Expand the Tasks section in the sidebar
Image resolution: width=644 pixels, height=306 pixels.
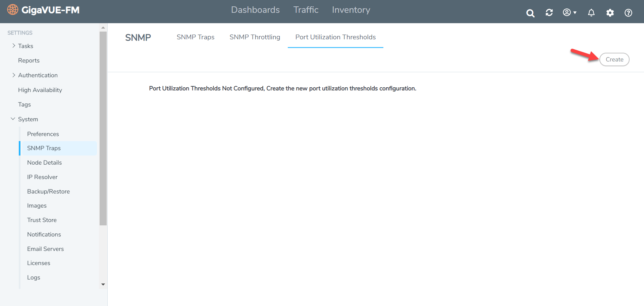point(14,45)
